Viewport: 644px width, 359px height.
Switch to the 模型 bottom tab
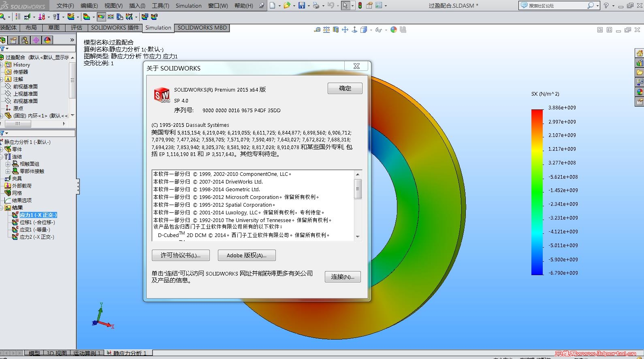click(x=34, y=353)
